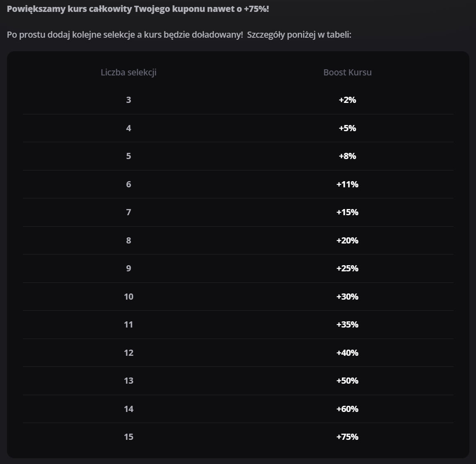Screen dimensions: 476x464
Task: Select selection count 15 cell
Action: pyautogui.click(x=128, y=437)
